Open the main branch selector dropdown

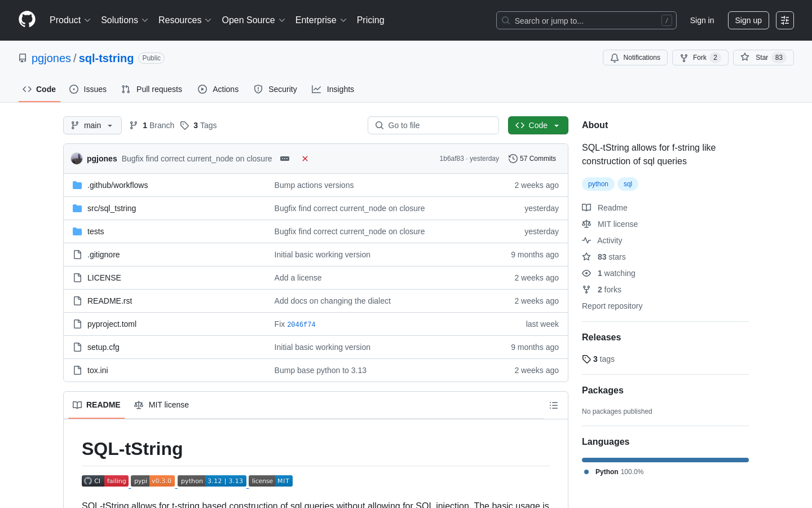click(92, 125)
